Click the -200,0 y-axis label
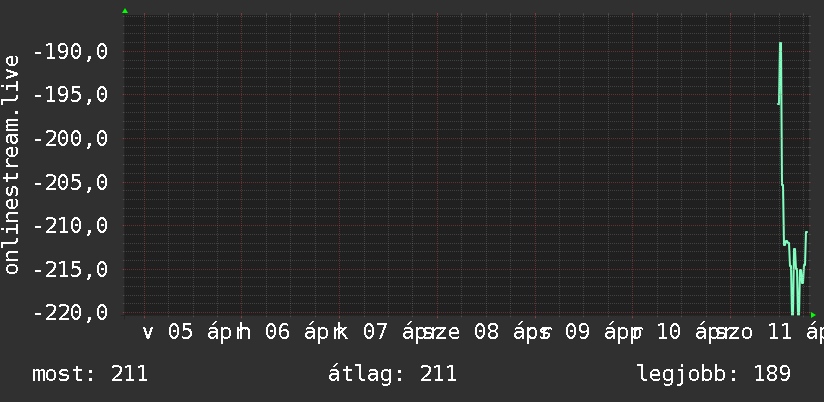This screenshot has height=402, width=824. coord(70,139)
